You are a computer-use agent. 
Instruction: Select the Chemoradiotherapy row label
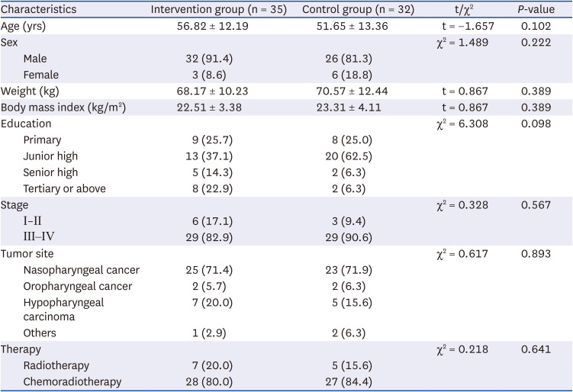click(74, 382)
